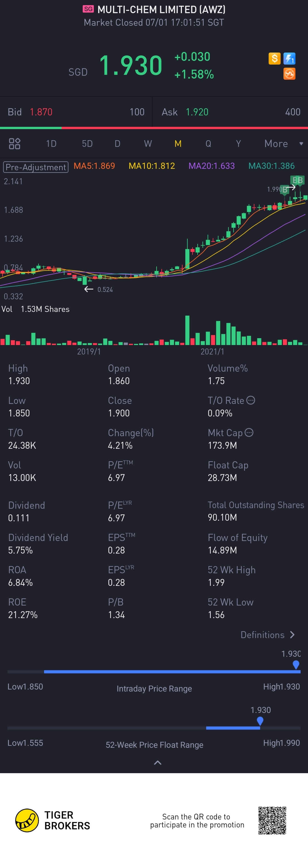Toggle the Pre-Adjustment setting
The image size is (308, 868).
[x=36, y=167]
